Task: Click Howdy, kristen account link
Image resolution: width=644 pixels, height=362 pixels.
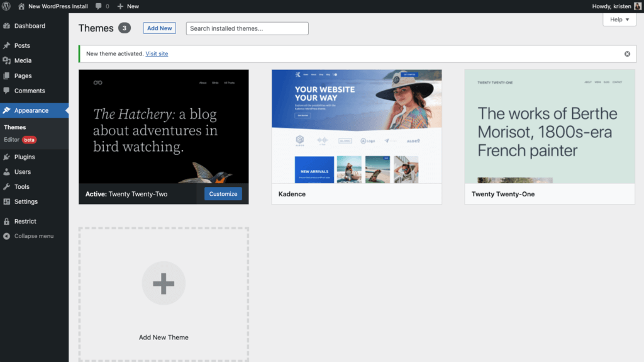Action: point(611,6)
